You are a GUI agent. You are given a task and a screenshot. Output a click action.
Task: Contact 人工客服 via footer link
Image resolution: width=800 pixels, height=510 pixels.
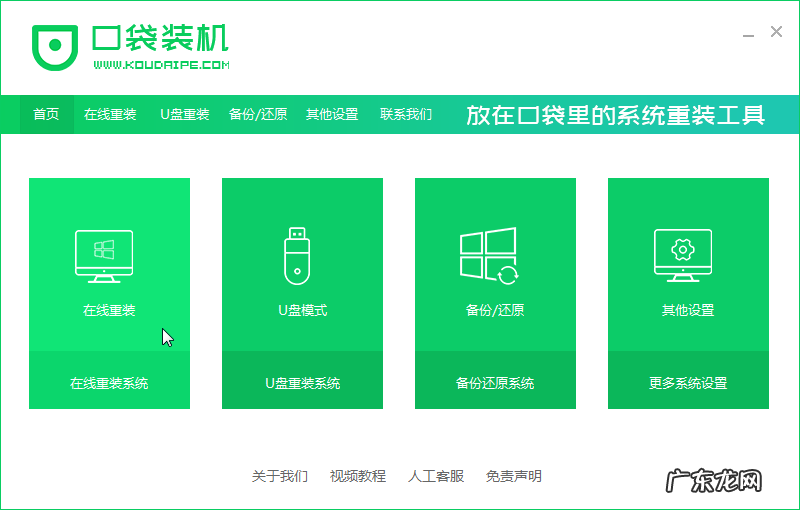[436, 476]
